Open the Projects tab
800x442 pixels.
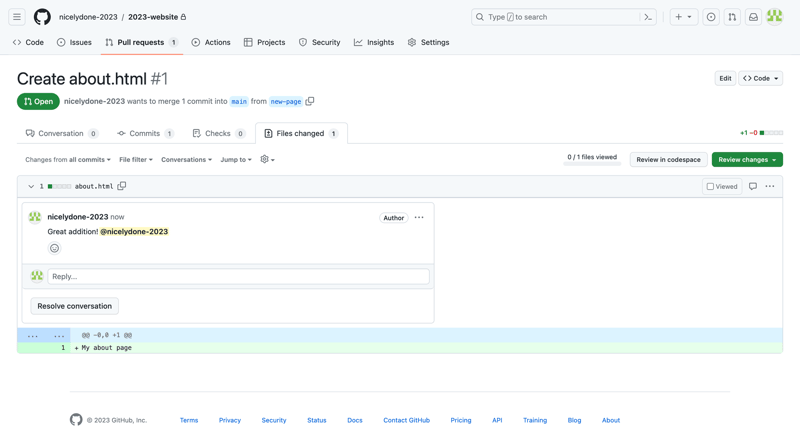pyautogui.click(x=264, y=42)
